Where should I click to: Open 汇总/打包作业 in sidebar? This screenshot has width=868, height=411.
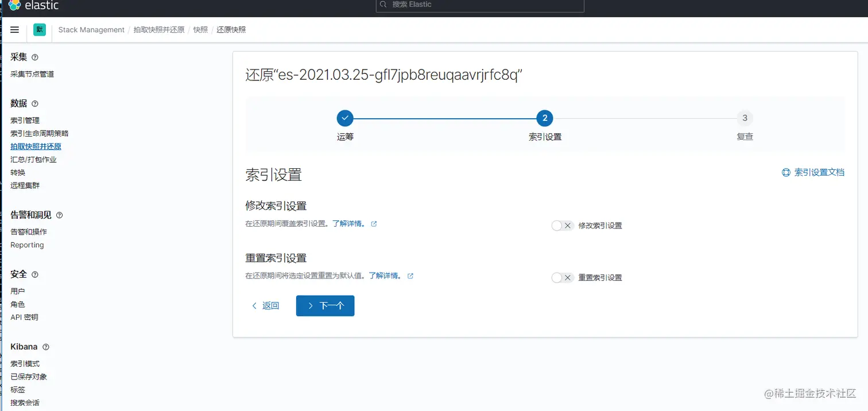pos(33,160)
